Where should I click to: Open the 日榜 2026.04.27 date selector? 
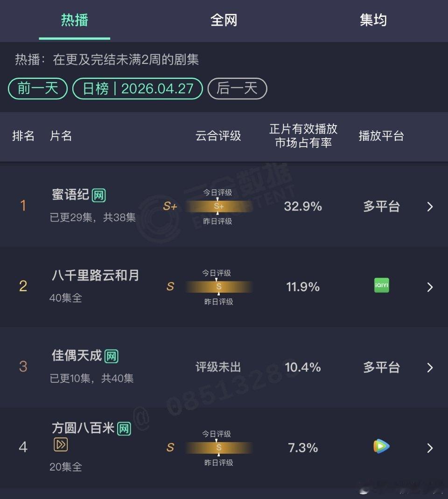(x=137, y=89)
